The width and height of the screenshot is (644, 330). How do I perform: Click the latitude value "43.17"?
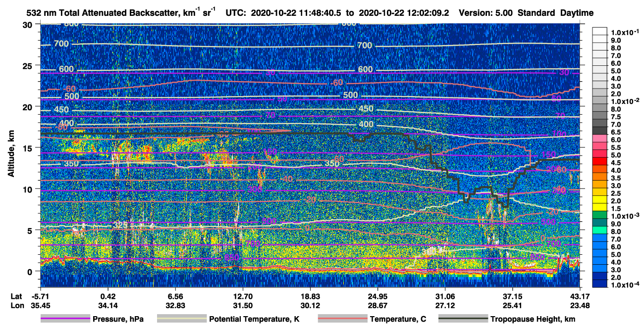point(580,296)
